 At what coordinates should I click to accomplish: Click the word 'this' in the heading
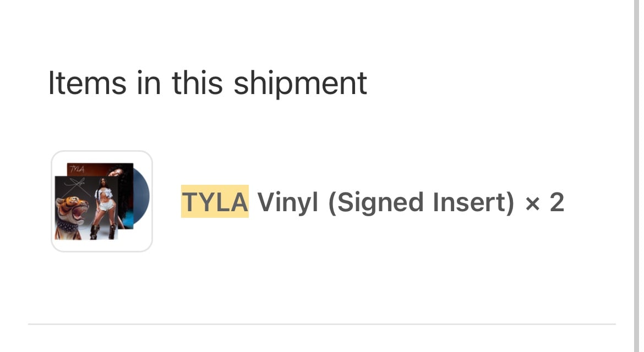tap(197, 83)
